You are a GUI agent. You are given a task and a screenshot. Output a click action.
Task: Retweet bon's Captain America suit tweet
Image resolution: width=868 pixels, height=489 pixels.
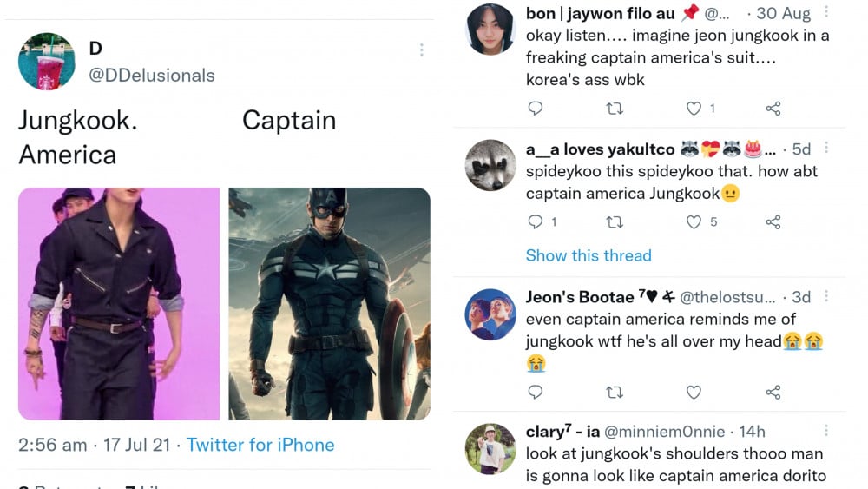point(615,109)
